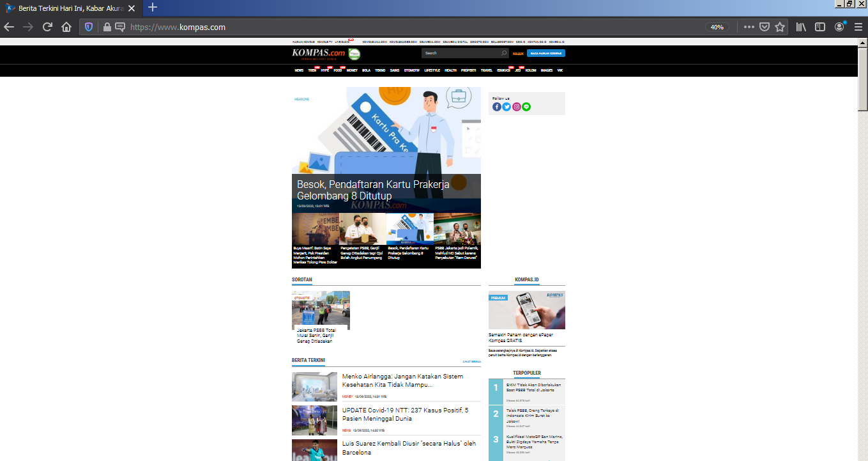The width and height of the screenshot is (868, 461).
Task: Open top popular story SIKM Tidak Akan
Action: [533, 387]
